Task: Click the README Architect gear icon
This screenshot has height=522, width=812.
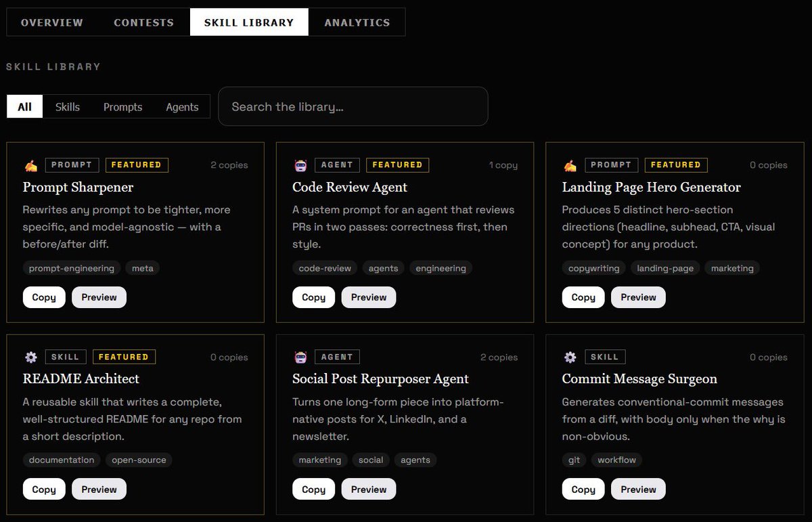Action: coord(30,357)
